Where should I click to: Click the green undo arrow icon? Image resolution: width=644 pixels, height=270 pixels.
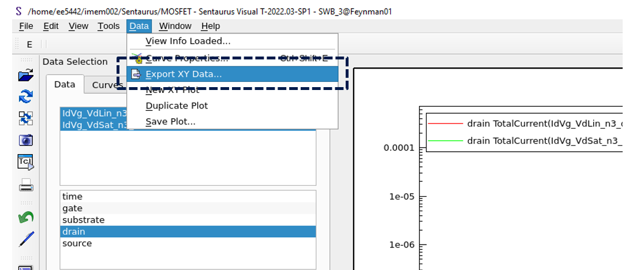26,217
